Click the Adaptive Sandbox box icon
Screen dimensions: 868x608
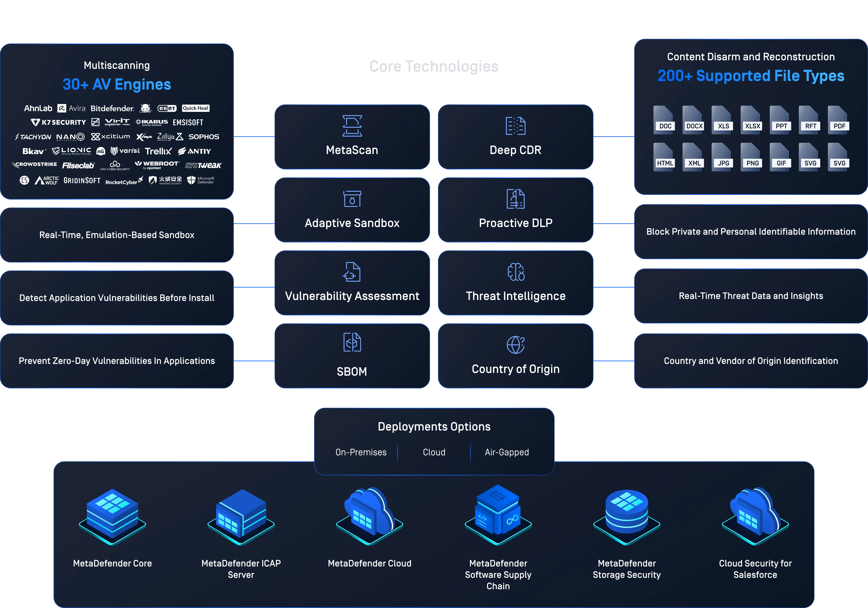pyautogui.click(x=352, y=199)
